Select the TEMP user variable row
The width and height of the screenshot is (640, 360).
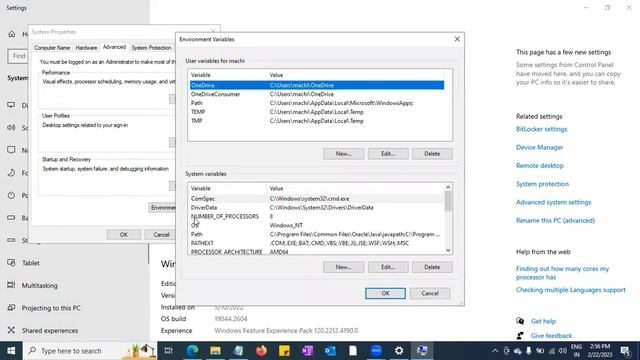(317, 112)
